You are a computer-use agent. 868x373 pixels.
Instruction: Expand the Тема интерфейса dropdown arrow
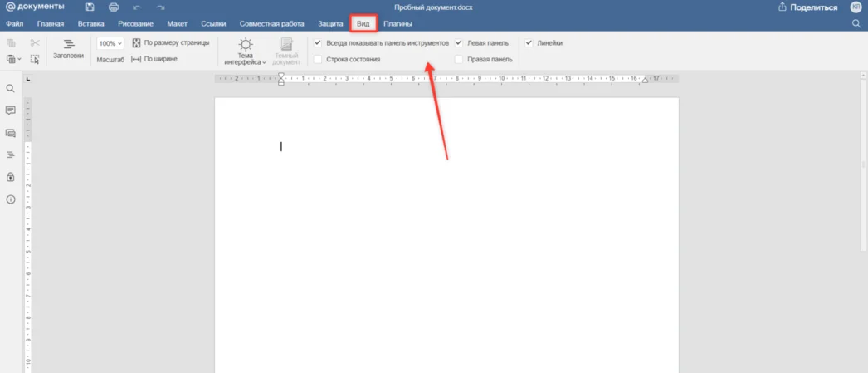point(265,62)
